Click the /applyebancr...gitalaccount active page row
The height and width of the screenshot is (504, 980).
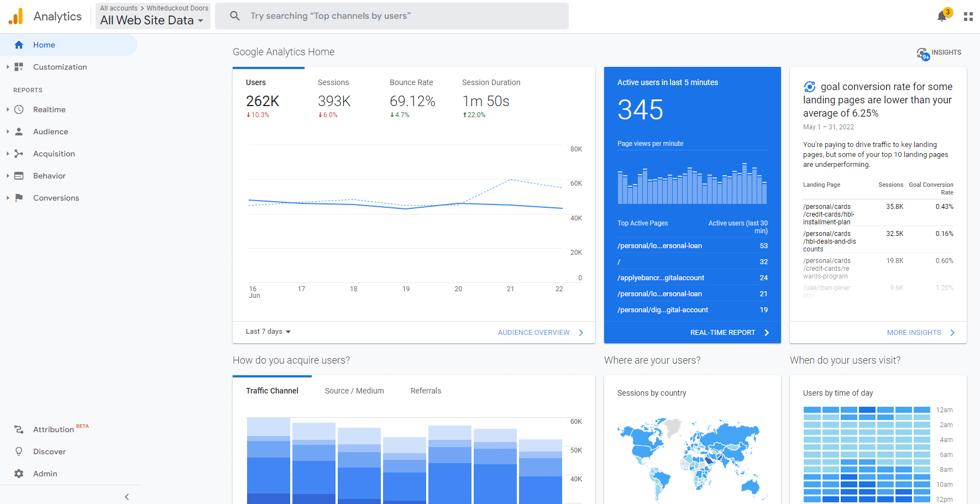(693, 278)
